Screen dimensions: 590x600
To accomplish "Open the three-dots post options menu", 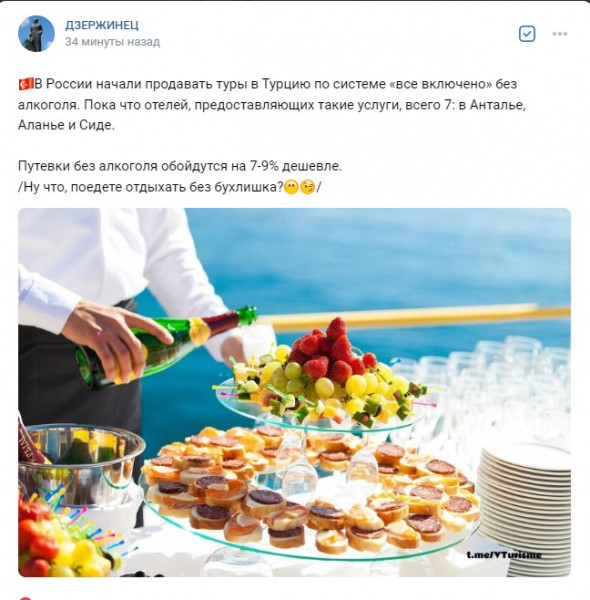I will 560,34.
